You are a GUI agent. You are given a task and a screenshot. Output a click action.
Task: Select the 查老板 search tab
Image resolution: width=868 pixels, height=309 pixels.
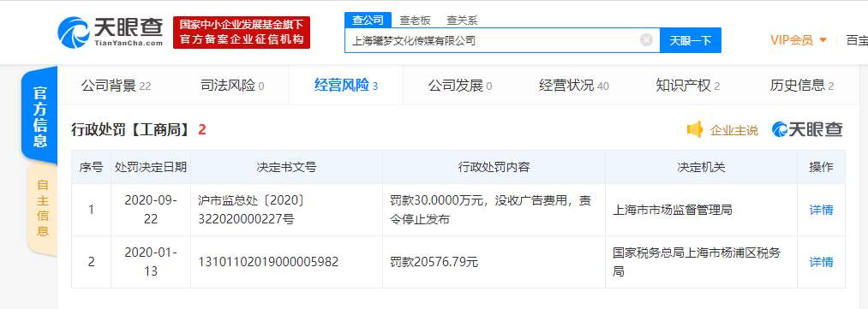tap(416, 21)
